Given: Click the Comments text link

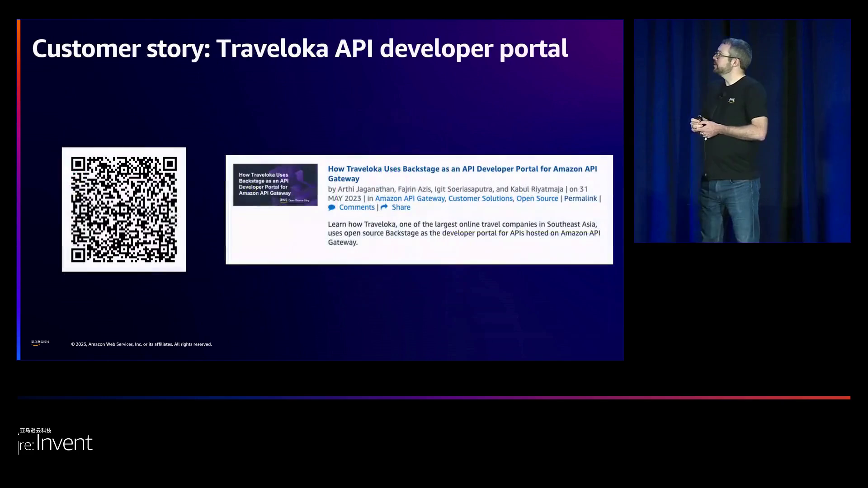Looking at the screenshot, I should coord(357,207).
